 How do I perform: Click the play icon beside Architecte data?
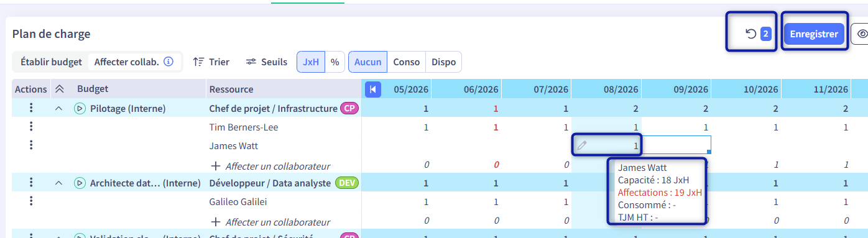point(80,183)
